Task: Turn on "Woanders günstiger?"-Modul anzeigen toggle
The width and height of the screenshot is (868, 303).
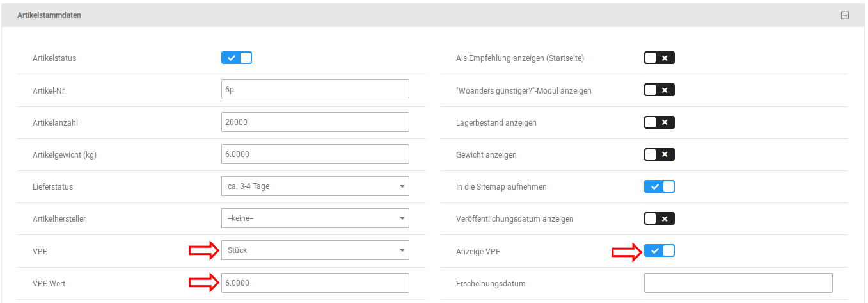Action: 659,90
